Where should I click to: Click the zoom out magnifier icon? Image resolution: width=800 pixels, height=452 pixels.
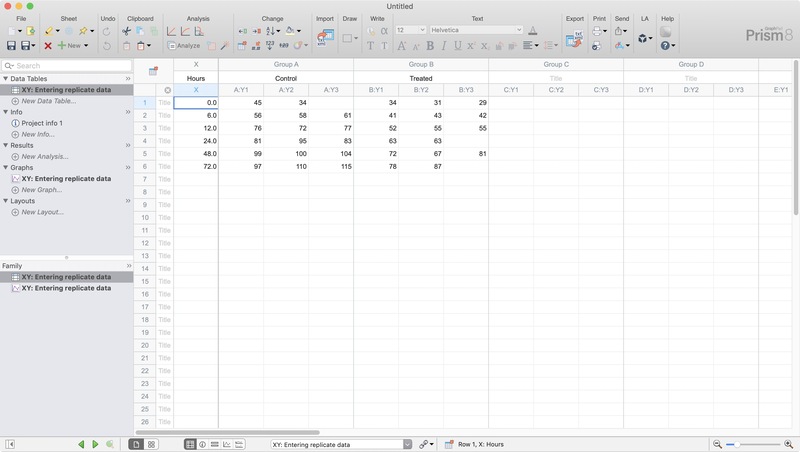pos(717,444)
